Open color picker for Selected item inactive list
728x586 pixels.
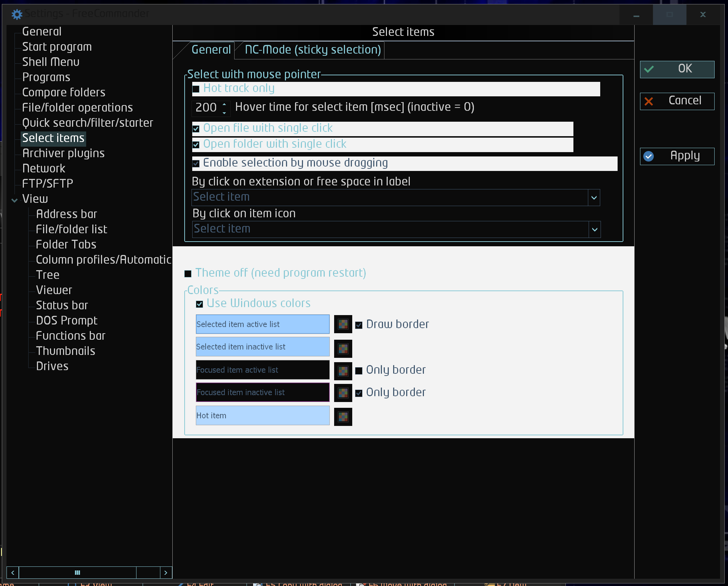click(x=343, y=349)
